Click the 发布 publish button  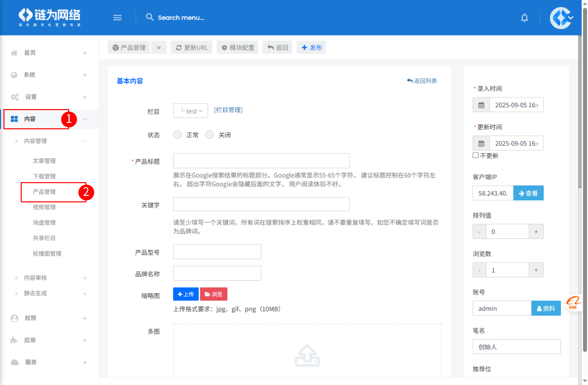coord(311,48)
